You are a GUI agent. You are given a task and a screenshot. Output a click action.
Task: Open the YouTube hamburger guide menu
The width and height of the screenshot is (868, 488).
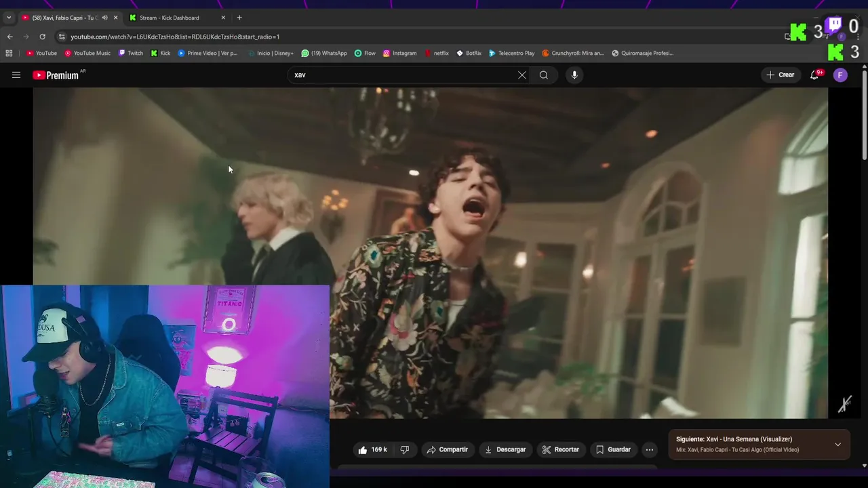16,75
